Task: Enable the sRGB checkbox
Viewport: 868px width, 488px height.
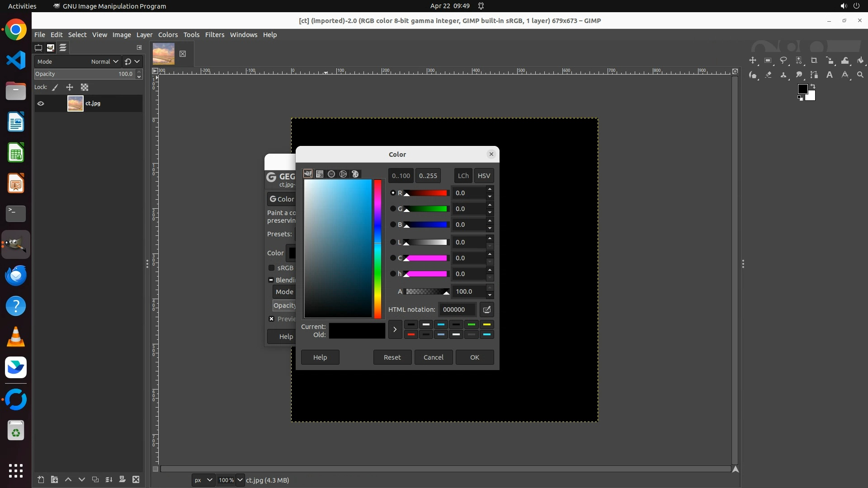Action: (x=272, y=268)
